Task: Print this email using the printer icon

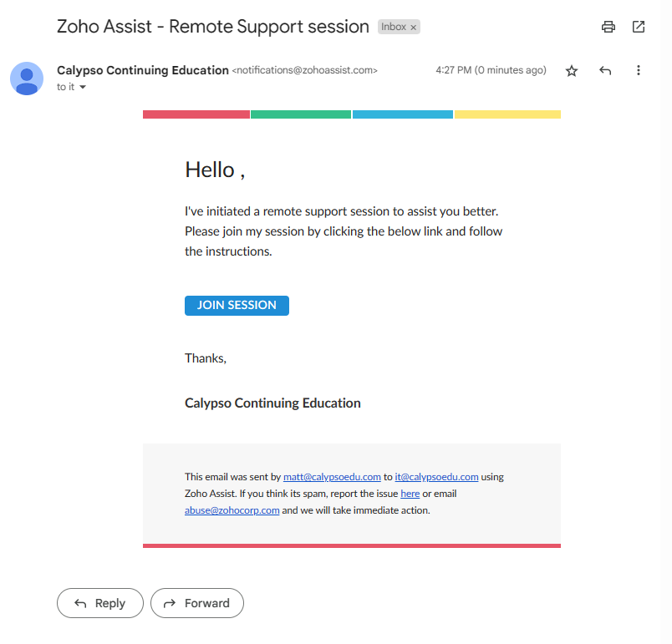Action: (608, 27)
